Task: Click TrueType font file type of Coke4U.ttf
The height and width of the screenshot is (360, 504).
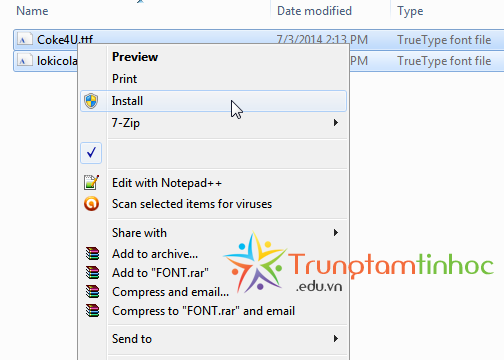Action: [444, 40]
